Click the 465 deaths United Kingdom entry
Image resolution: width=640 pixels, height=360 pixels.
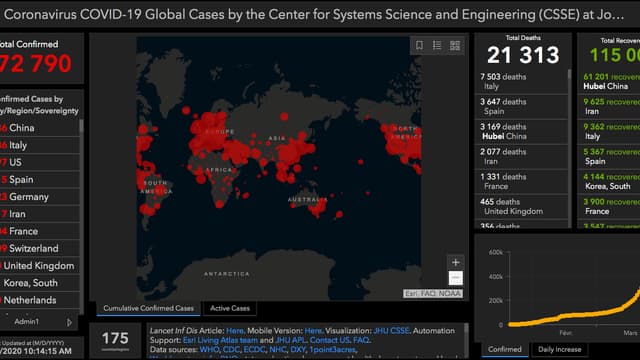click(521, 207)
